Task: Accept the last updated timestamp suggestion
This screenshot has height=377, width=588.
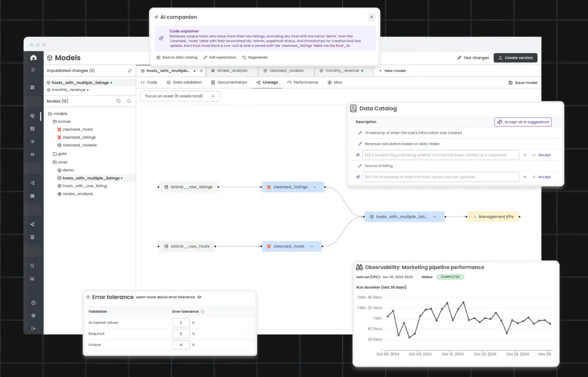Action: pos(542,177)
